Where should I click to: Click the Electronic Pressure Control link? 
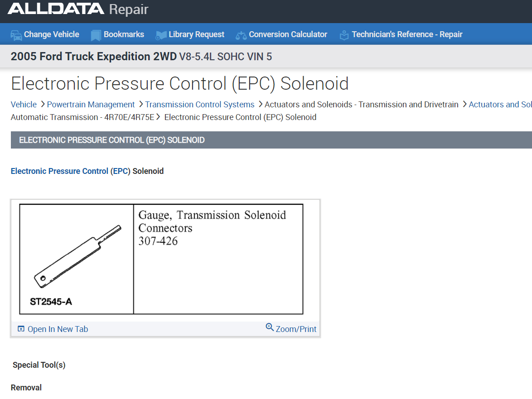[x=59, y=171]
